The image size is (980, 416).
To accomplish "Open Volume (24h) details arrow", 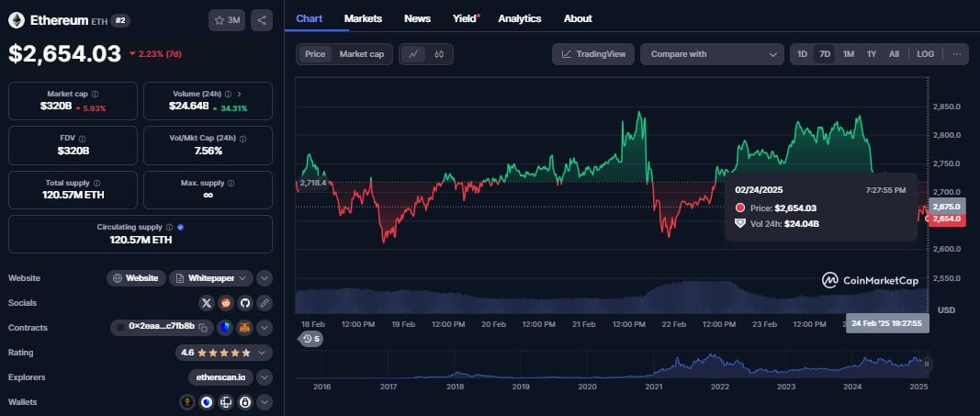I will (240, 94).
